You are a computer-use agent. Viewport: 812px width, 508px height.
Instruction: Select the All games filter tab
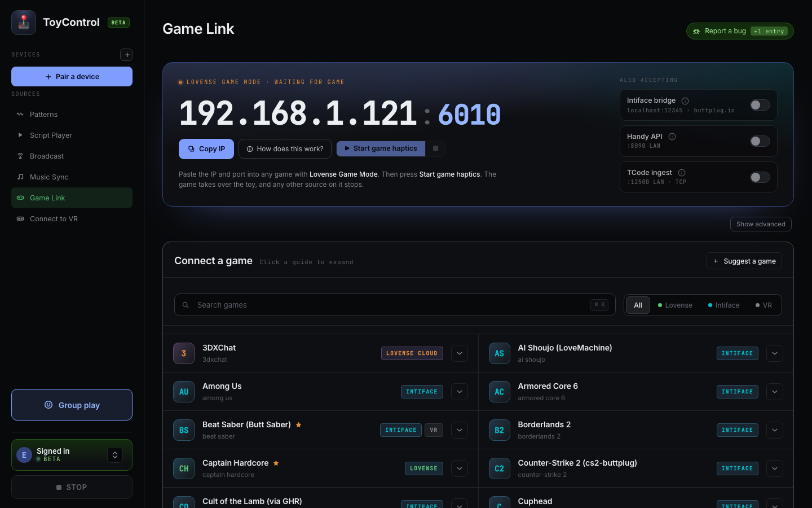coord(638,305)
